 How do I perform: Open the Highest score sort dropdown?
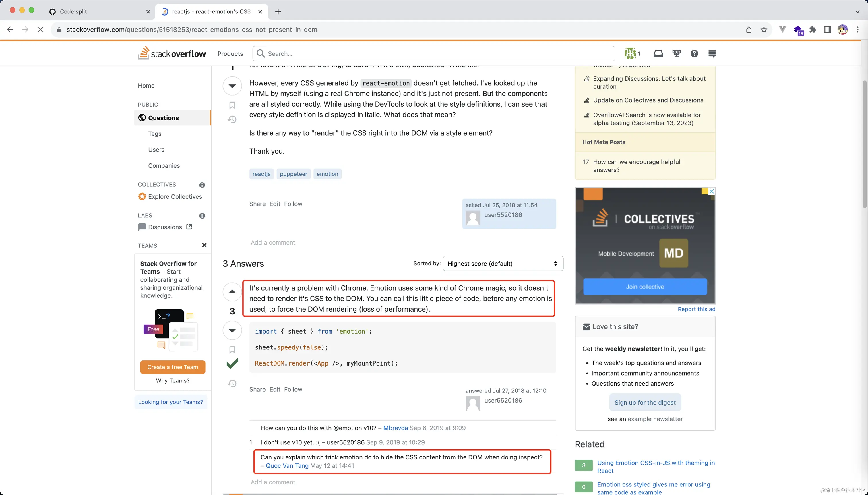click(503, 263)
